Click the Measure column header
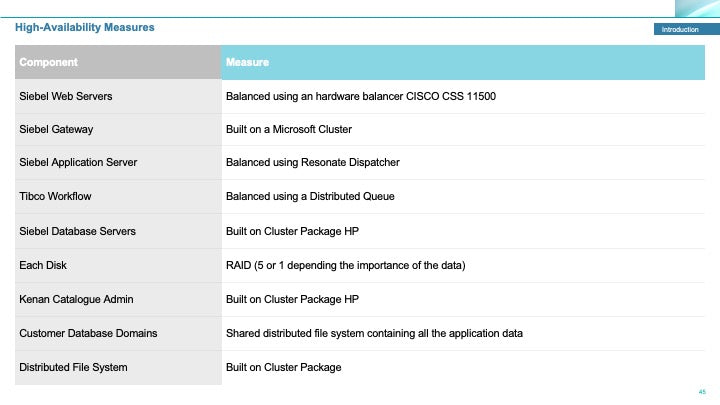 (x=463, y=62)
